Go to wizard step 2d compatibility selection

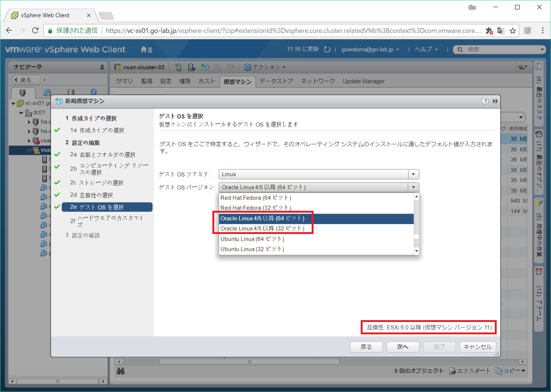click(x=91, y=195)
